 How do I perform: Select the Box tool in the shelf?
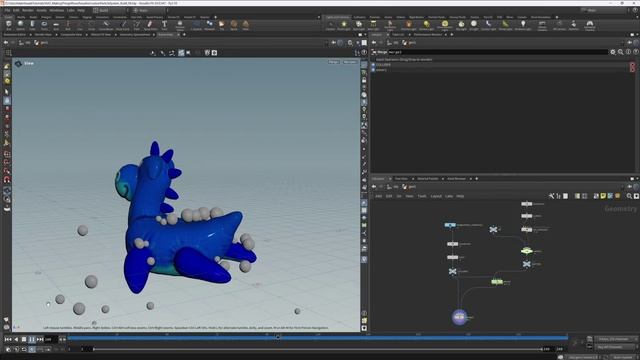point(9,25)
